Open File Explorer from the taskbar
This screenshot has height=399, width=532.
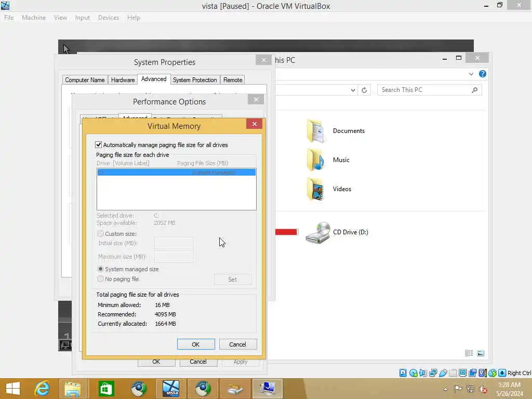point(73,389)
